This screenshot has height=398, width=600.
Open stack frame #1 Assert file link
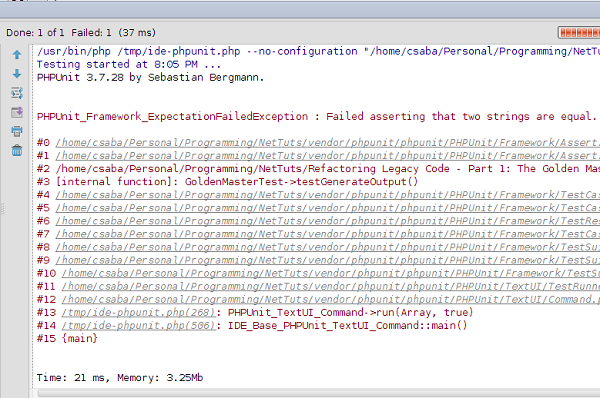click(x=328, y=156)
